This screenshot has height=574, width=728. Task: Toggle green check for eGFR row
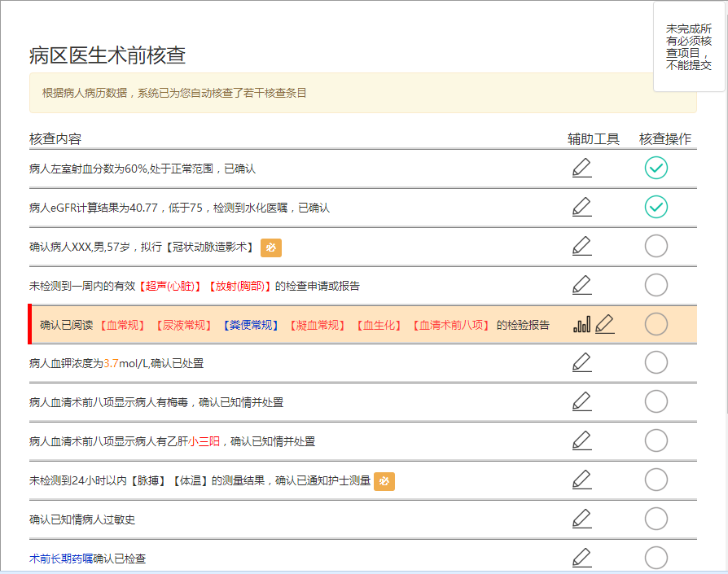(x=656, y=208)
